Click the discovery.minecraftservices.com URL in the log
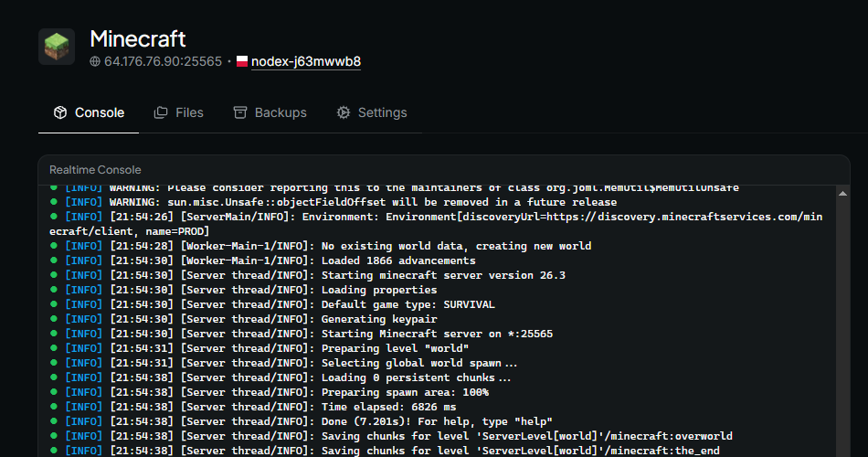Viewport: 868px width, 457px height. [x=684, y=217]
